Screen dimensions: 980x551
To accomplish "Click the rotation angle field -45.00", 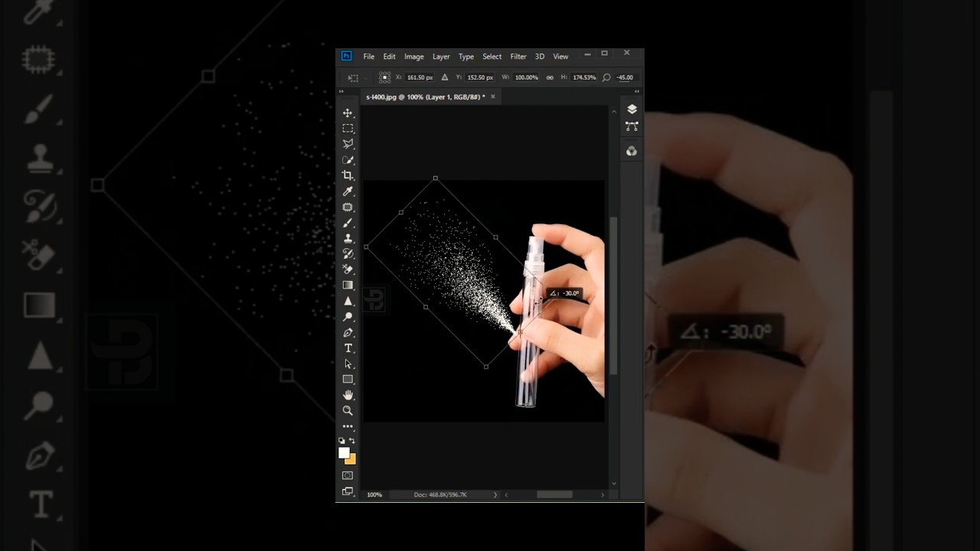I will 626,77.
